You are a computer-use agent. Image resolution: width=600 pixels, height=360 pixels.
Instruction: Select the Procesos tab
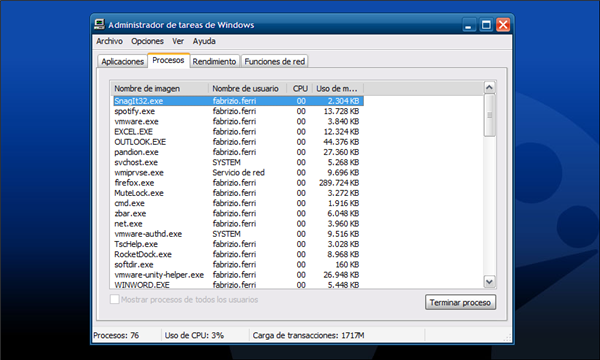pyautogui.click(x=168, y=60)
